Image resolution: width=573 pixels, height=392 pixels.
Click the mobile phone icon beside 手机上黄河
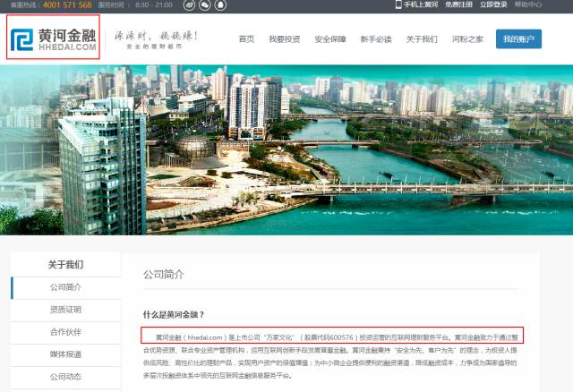pos(398,4)
